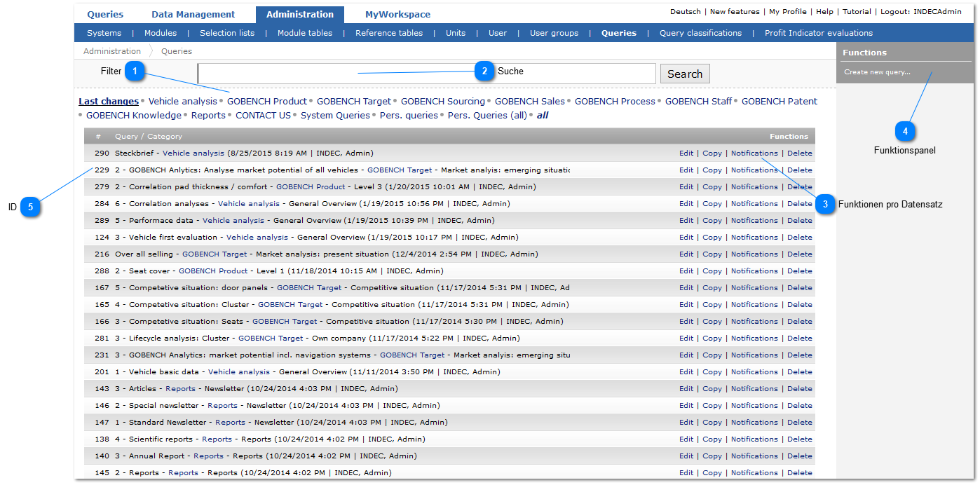
Task: Open User submenu item
Action: tap(498, 33)
